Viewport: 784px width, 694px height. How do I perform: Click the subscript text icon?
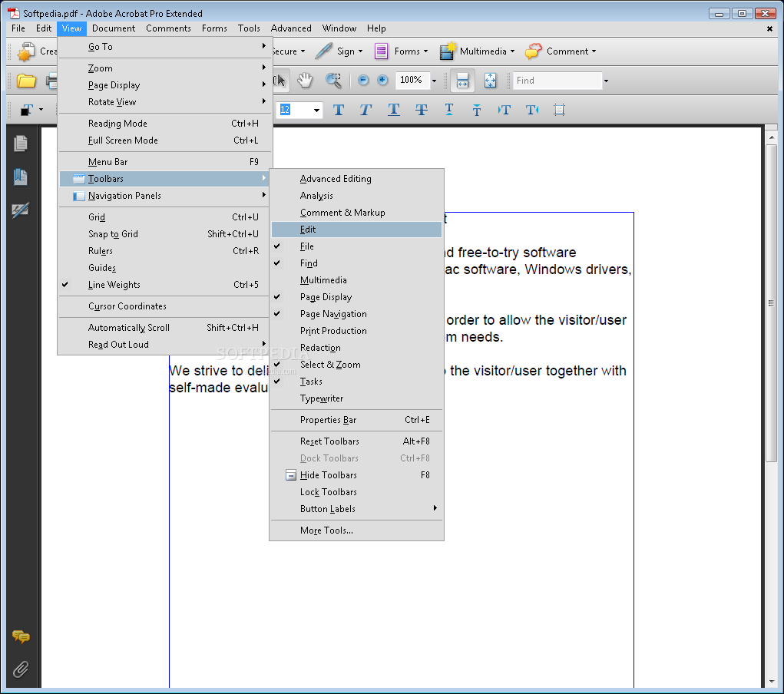477,110
